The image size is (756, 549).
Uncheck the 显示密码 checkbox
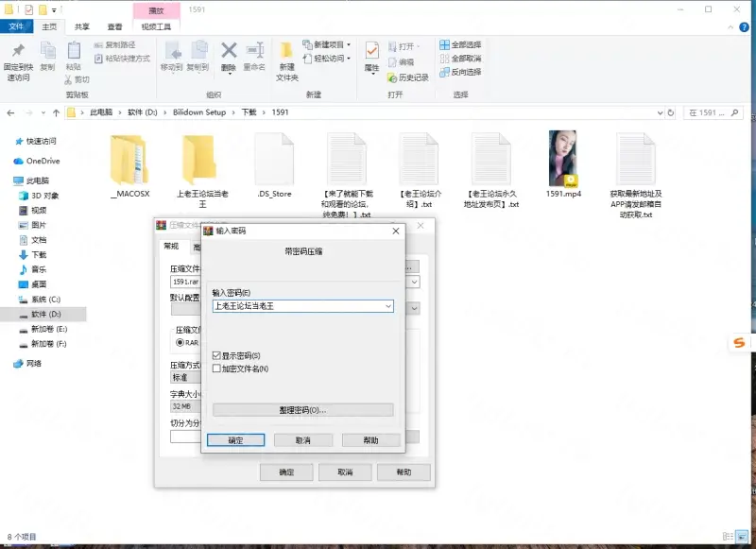[217, 355]
